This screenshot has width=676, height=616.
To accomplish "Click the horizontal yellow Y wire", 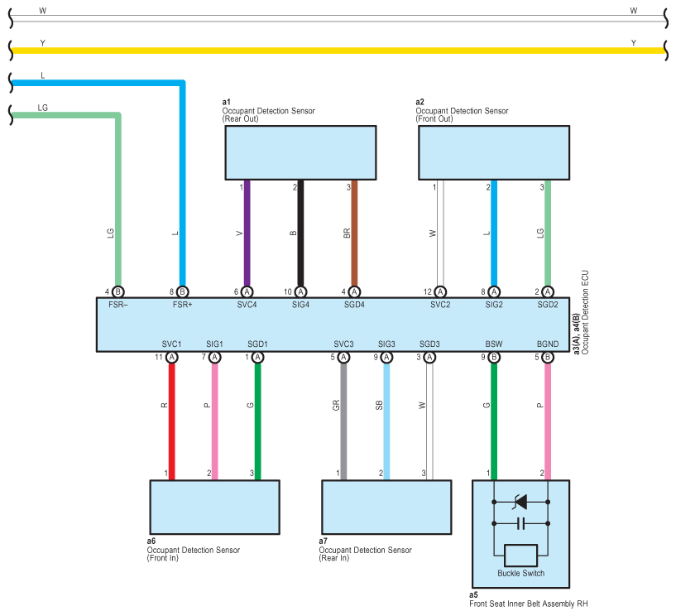I will (331, 51).
